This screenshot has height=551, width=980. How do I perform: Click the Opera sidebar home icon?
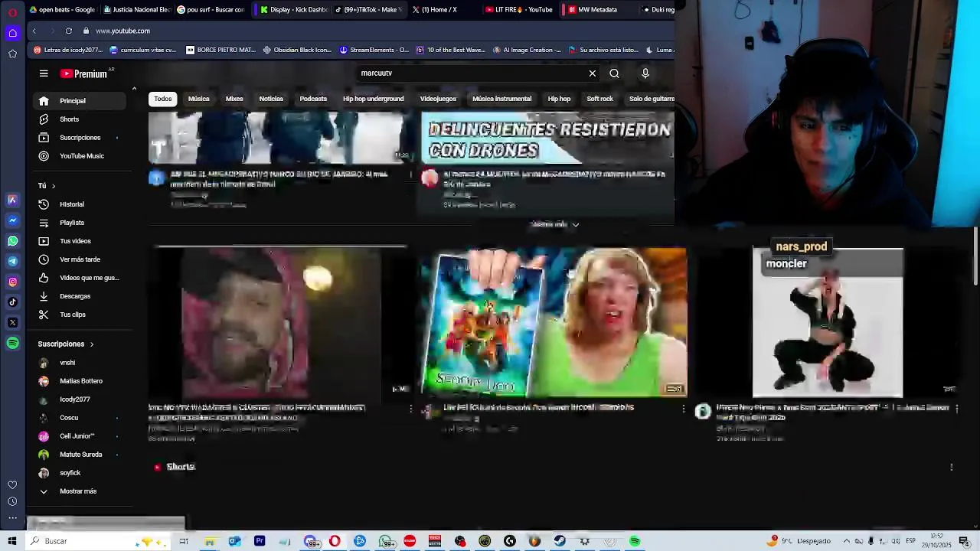point(12,33)
